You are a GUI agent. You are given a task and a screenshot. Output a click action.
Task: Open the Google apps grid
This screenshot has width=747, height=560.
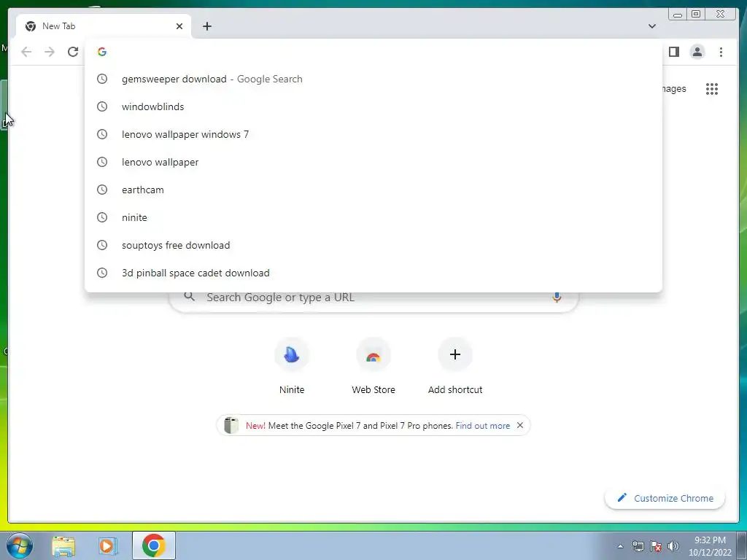[x=712, y=89]
